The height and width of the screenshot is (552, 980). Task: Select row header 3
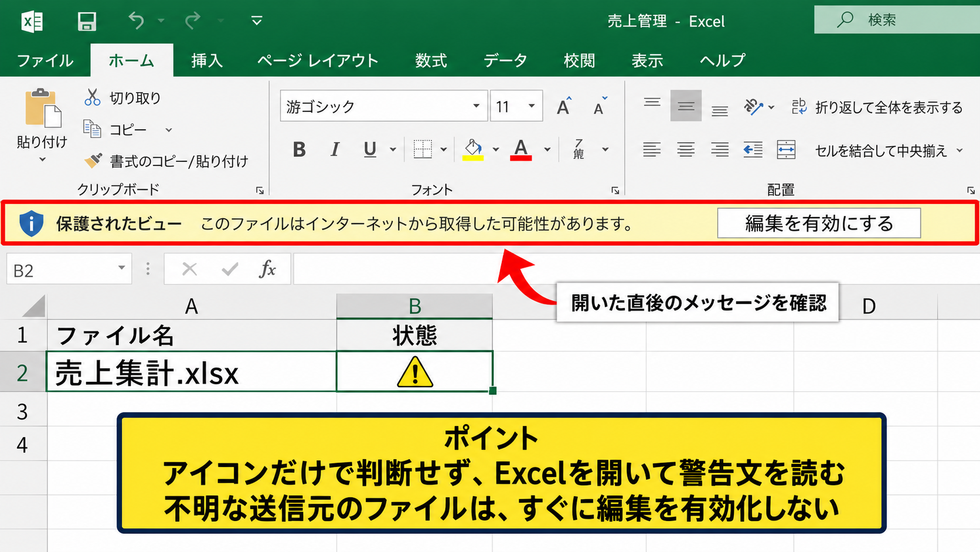point(23,411)
